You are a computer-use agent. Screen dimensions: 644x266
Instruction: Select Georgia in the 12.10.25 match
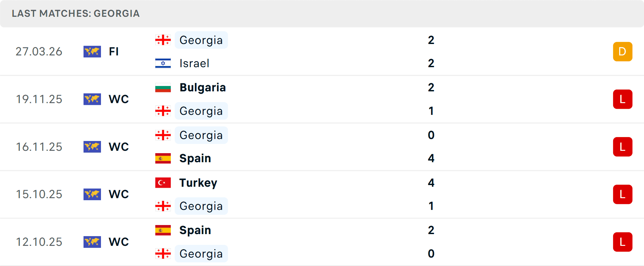tap(201, 254)
